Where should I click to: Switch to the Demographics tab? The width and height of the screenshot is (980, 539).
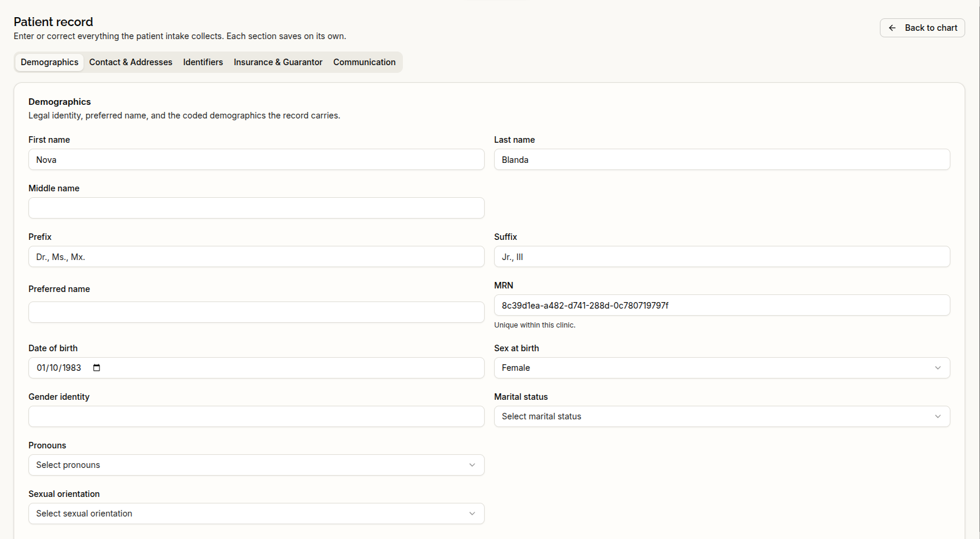coord(50,62)
